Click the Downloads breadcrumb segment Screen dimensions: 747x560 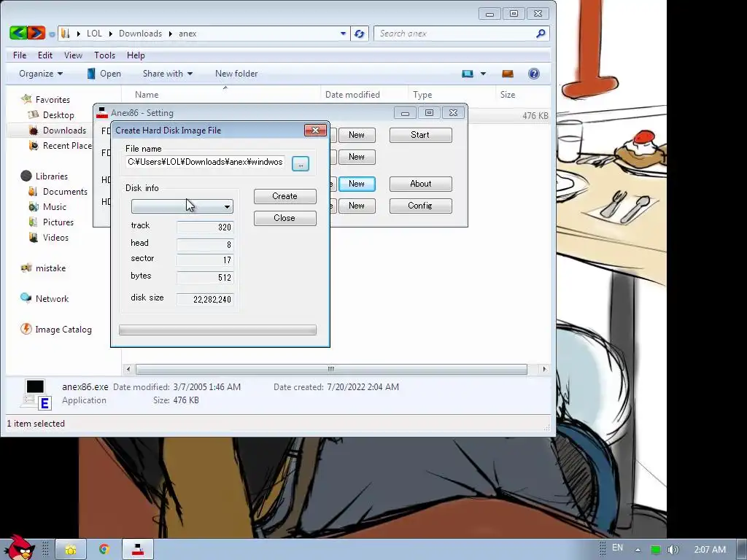pos(141,34)
